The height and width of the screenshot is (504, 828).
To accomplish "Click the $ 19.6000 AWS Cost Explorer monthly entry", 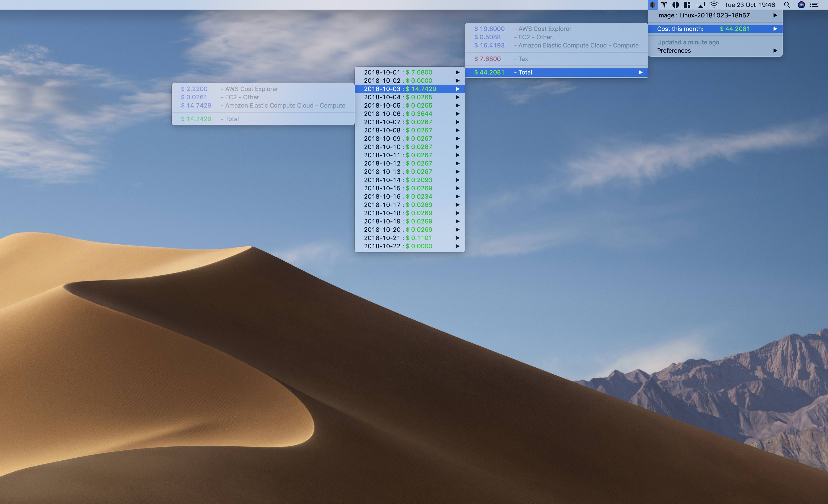I will 556,29.
